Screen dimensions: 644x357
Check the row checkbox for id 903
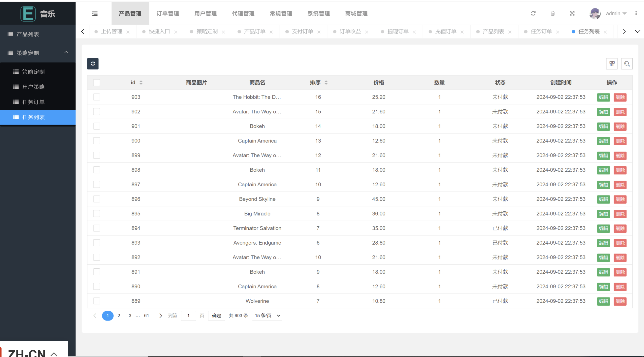click(97, 97)
